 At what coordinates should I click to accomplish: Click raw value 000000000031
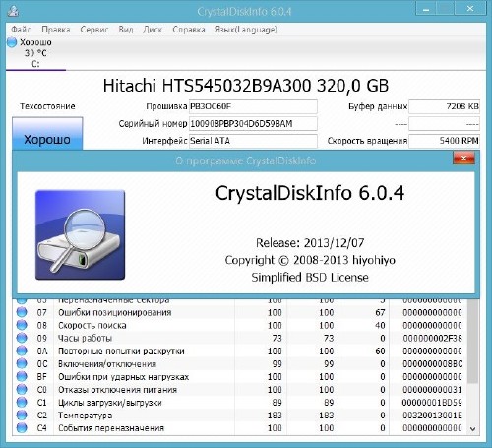pyautogui.click(x=432, y=390)
